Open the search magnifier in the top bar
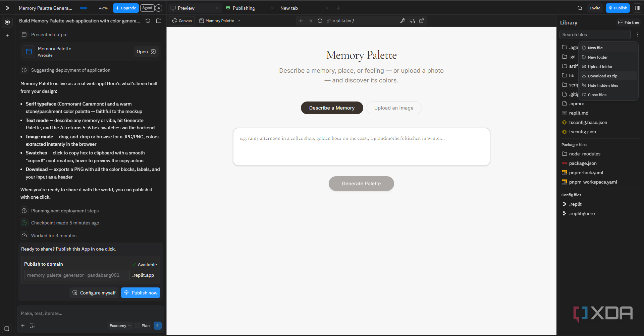The height and width of the screenshot is (336, 644). point(580,8)
